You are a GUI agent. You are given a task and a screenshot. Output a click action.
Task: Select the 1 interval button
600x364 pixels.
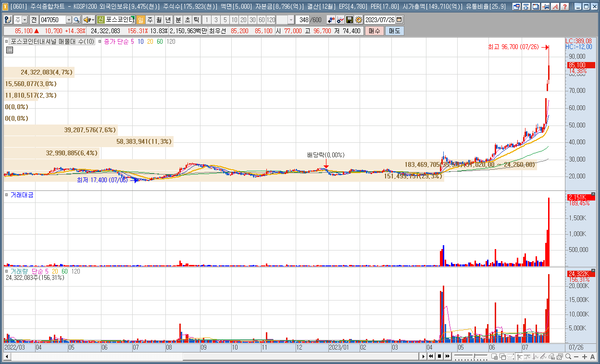tap(207, 20)
